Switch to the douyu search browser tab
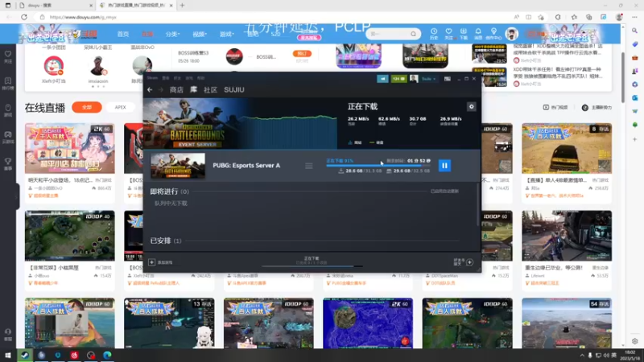 [56, 6]
